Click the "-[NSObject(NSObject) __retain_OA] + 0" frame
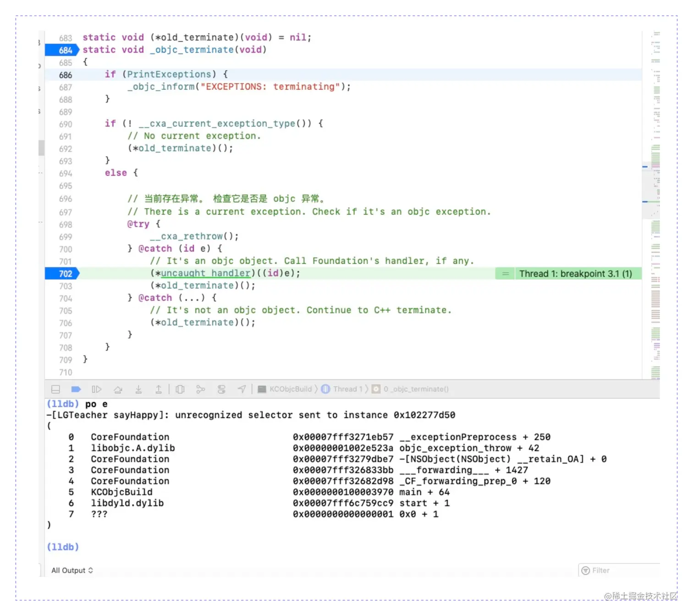 (x=503, y=459)
